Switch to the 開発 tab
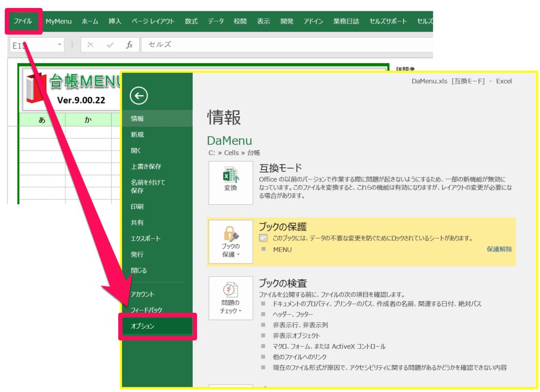This screenshot has width=540, height=392. point(287,21)
